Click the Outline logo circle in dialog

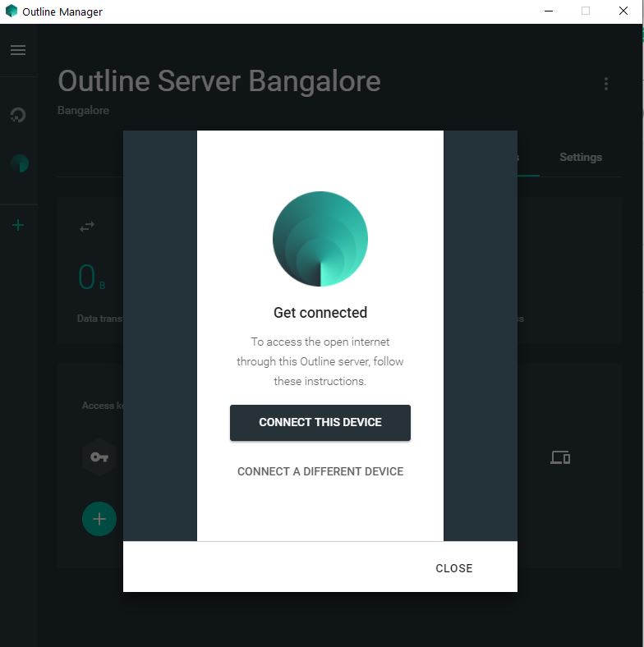coord(320,238)
